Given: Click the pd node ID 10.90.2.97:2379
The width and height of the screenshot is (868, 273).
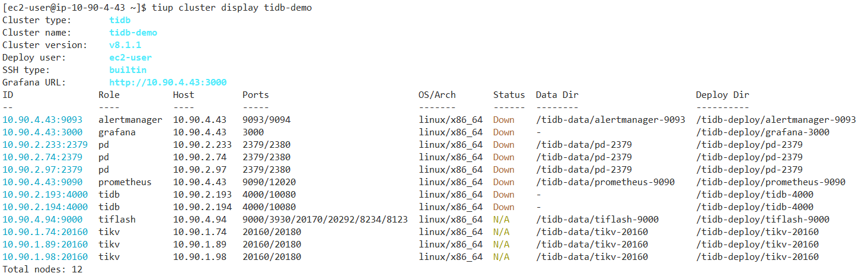Looking at the screenshot, I should (43, 170).
